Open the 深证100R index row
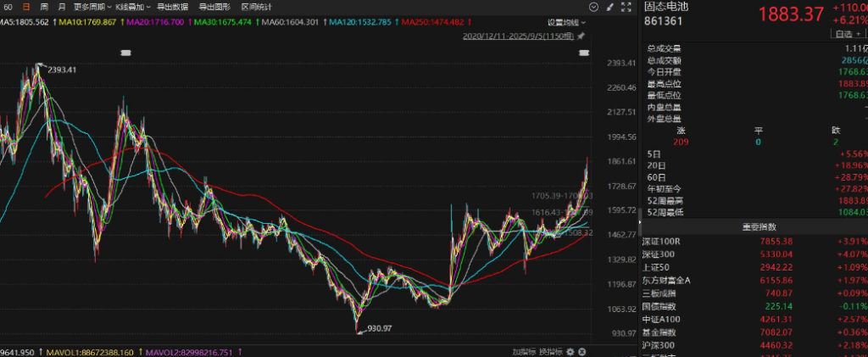 pos(755,242)
